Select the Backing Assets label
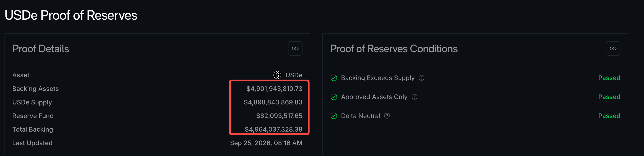Image resolution: width=644 pixels, height=156 pixels. coord(36,89)
